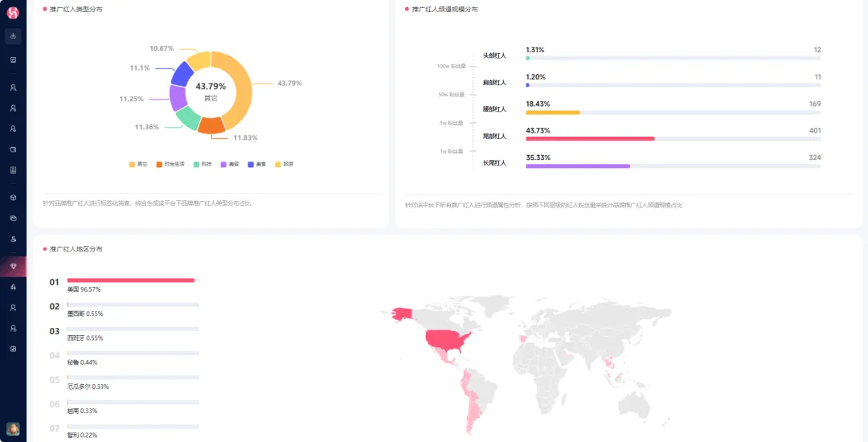
Task: Click the 肩部红人 label
Action: point(494,83)
